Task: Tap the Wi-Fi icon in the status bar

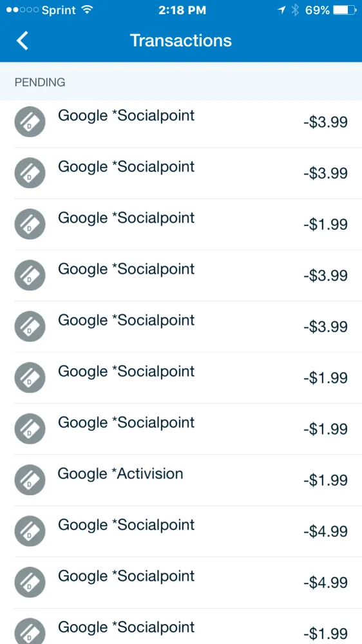Action: (87, 10)
